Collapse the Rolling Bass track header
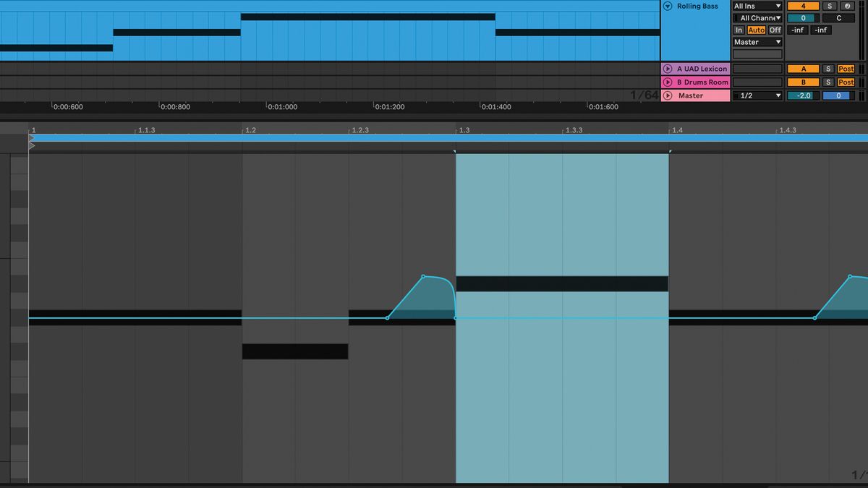This screenshot has height=488, width=868. tap(666, 7)
